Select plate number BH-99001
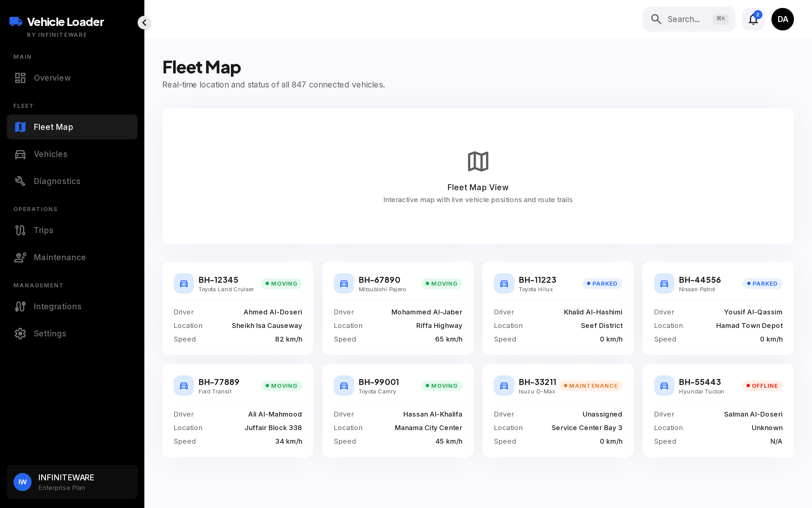The width and height of the screenshot is (812, 508). click(379, 382)
